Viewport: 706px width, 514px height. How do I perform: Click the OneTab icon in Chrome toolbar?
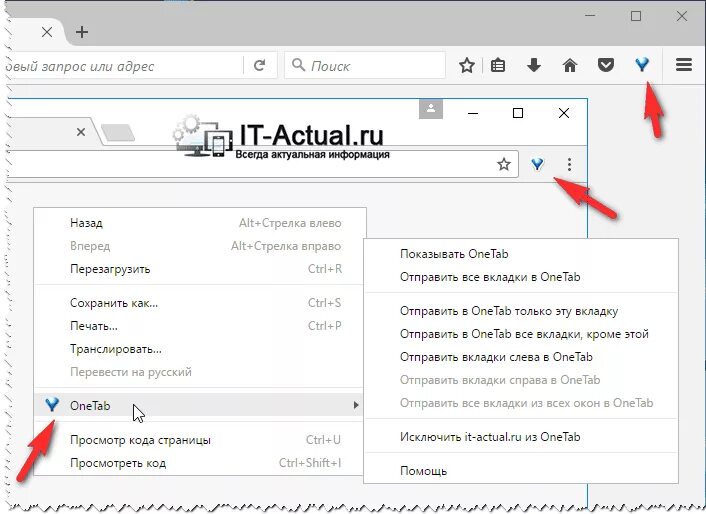pos(537,164)
